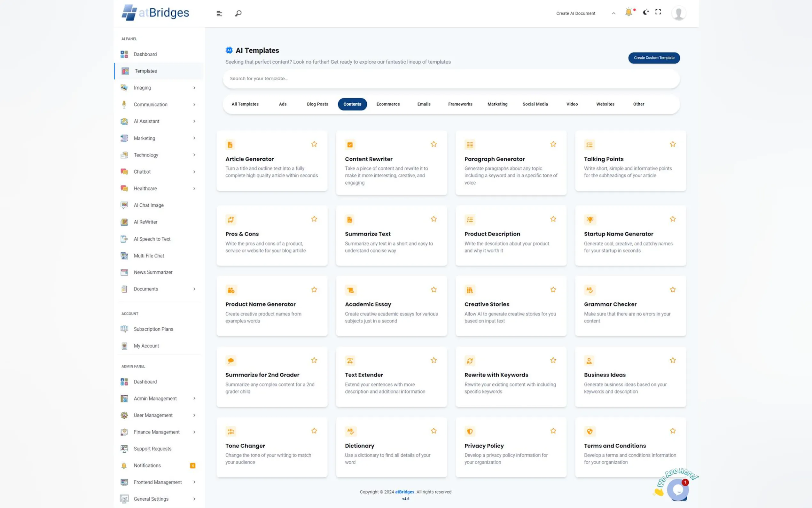This screenshot has height=508, width=812.
Task: Star the Privacy Policy template
Action: point(553,431)
